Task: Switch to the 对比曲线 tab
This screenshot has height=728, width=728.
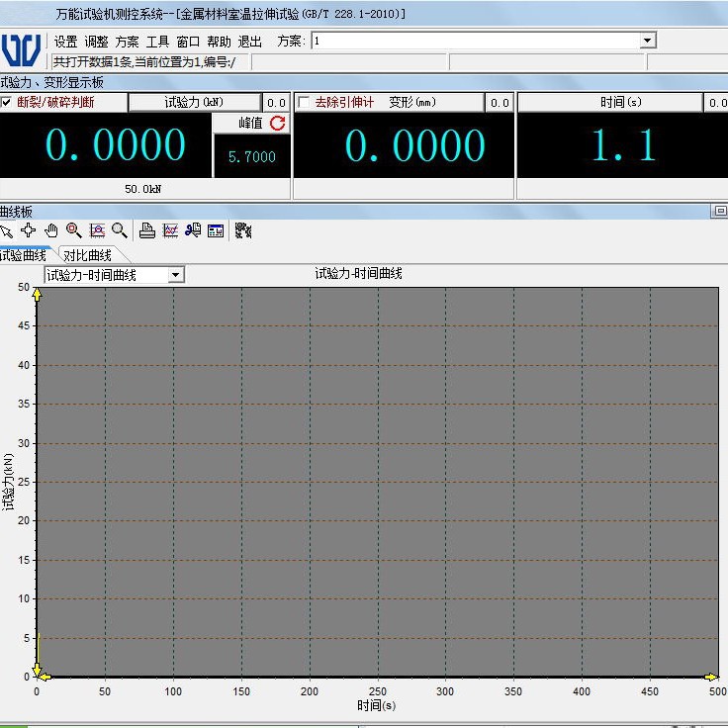Action: coord(87,255)
